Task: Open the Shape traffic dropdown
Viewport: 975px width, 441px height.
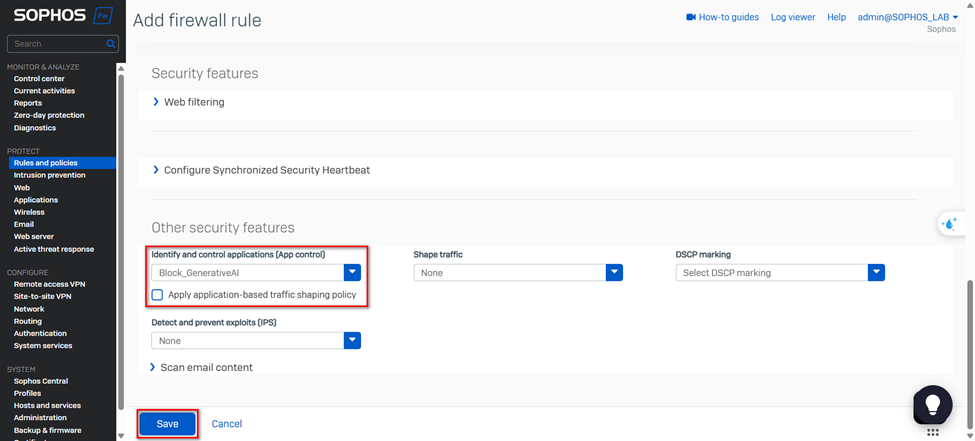Action: point(614,272)
